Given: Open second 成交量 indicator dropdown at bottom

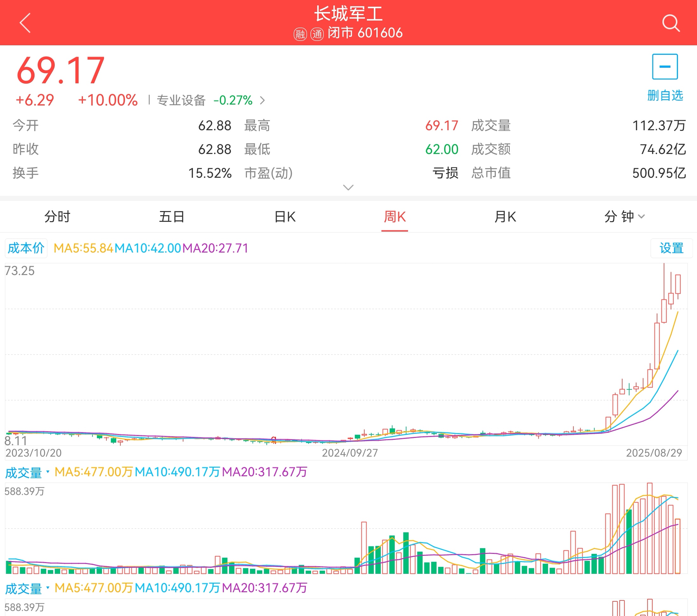Looking at the screenshot, I should tap(27, 588).
